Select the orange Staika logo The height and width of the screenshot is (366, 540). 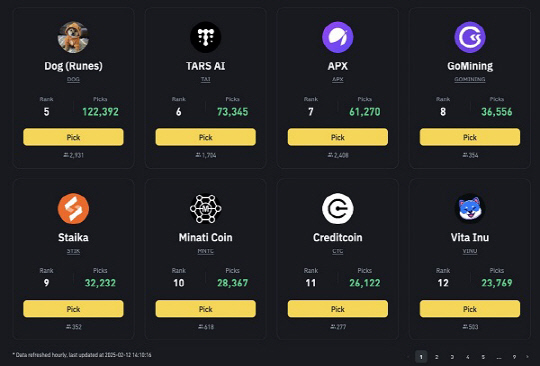coord(73,209)
